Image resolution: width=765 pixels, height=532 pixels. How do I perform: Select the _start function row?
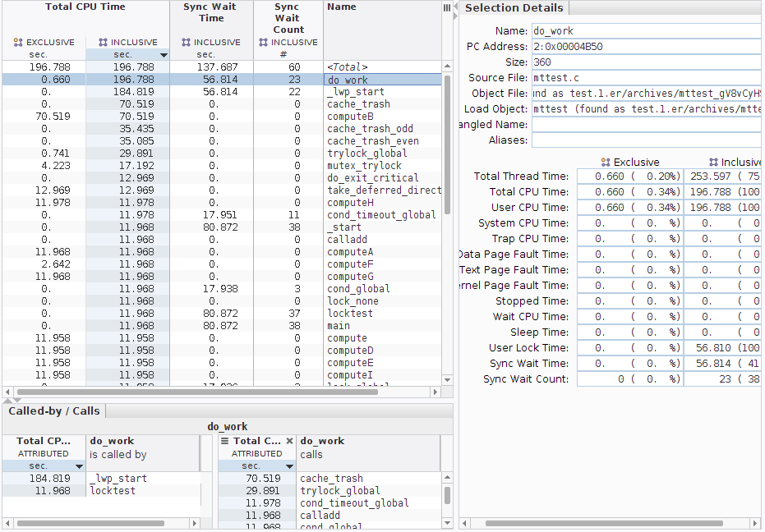[x=222, y=227]
